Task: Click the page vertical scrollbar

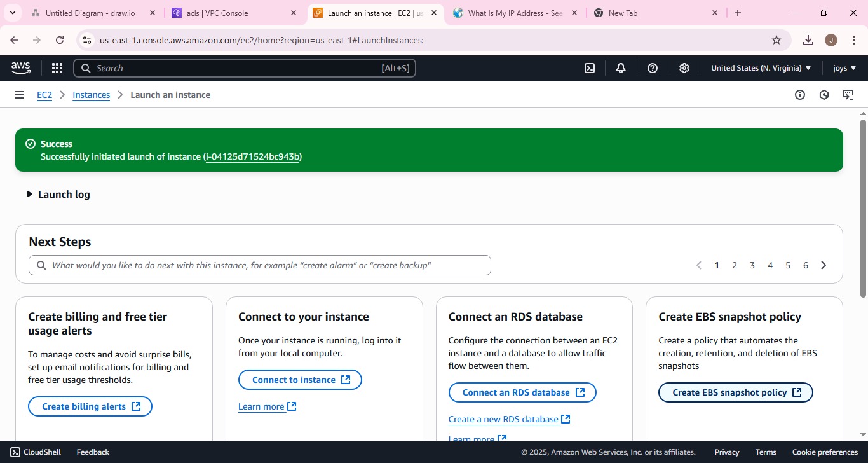Action: (x=863, y=207)
